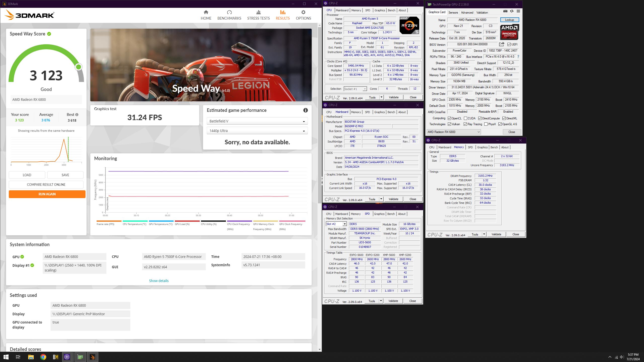This screenshot has height=362, width=644.
Task: Click the Frame rate orange legend swatch
Action: [109, 221]
